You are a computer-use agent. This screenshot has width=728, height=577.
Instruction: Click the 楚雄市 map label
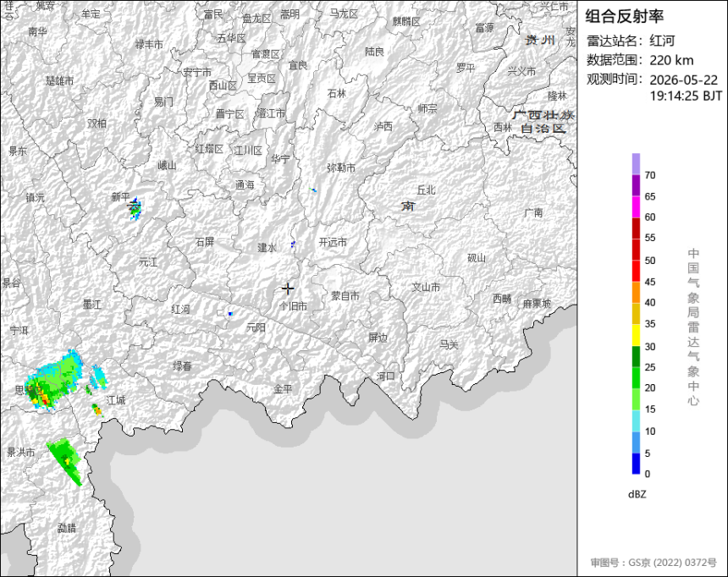59,80
